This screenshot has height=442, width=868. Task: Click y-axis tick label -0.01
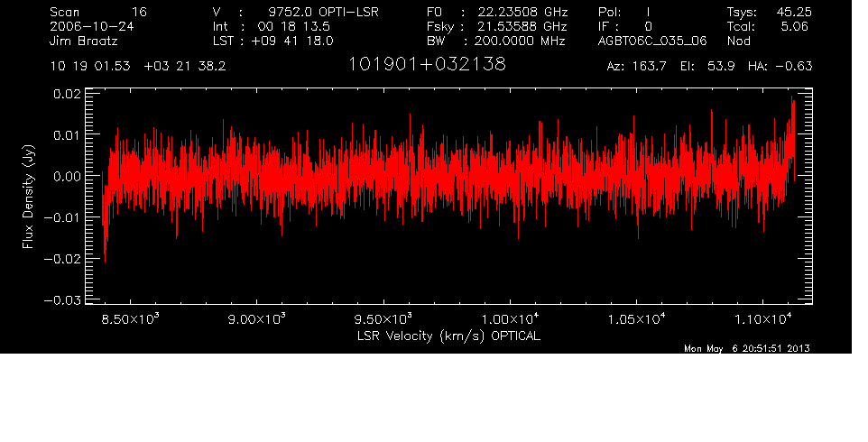62,217
